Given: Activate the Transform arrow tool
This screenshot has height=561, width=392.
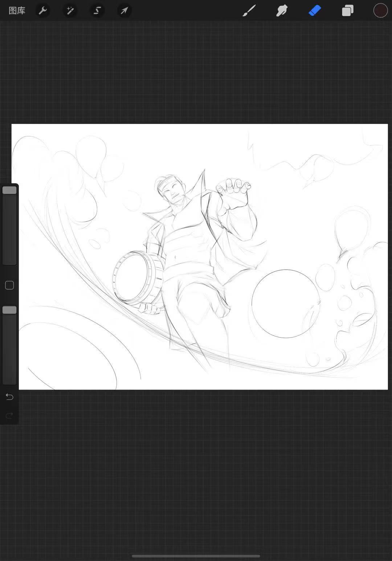Looking at the screenshot, I should click(124, 11).
